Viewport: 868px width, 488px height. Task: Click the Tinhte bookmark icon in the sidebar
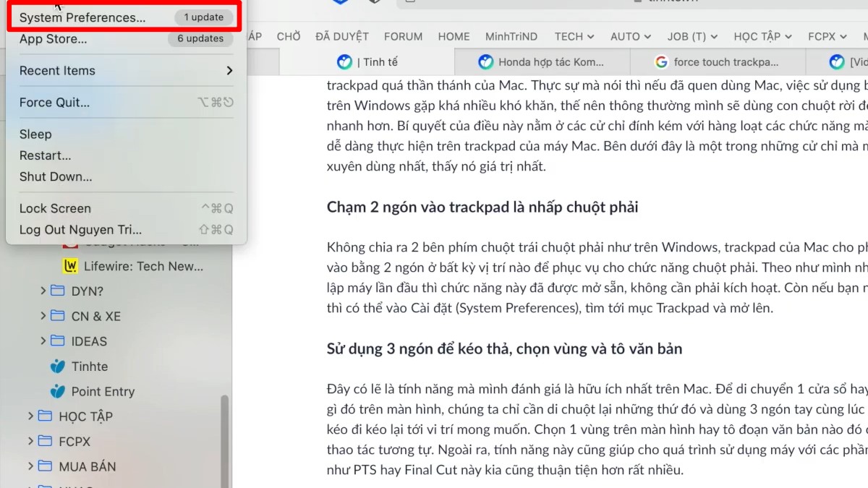58,367
